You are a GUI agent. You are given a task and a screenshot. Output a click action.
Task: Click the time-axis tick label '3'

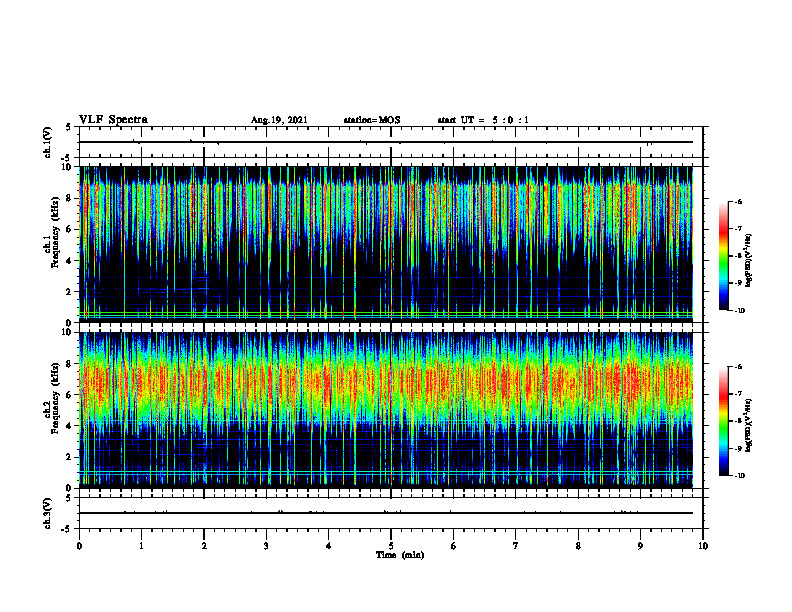point(266,546)
